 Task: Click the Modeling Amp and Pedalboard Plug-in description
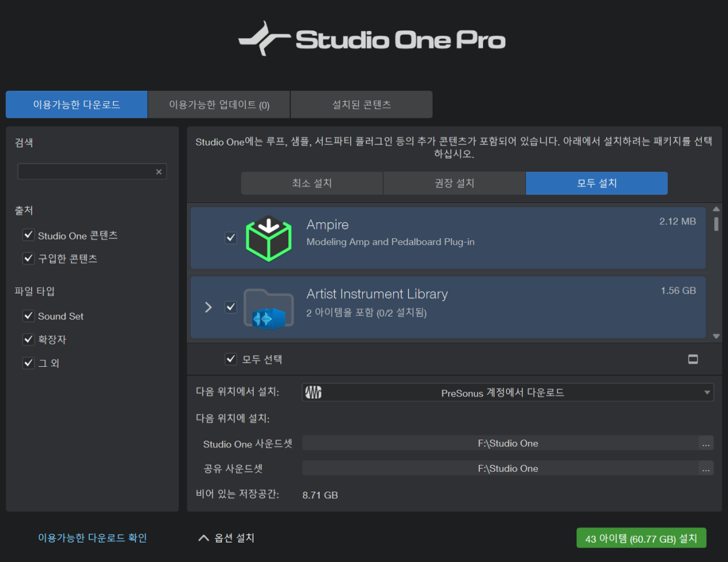(x=391, y=242)
